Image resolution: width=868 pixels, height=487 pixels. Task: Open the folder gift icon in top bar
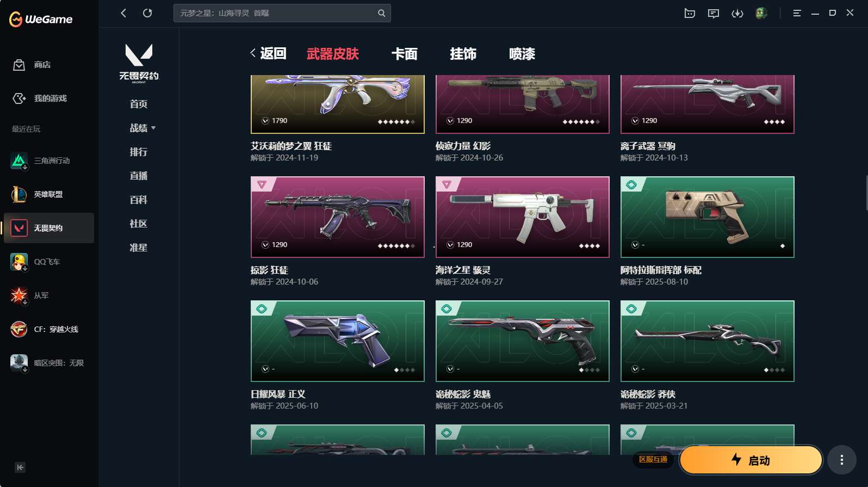[x=690, y=13]
